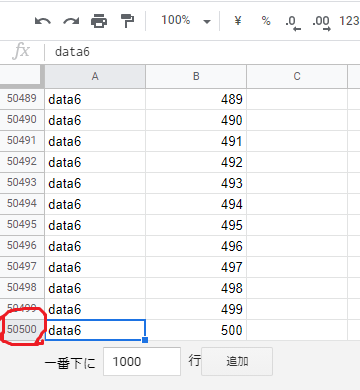The height and width of the screenshot is (390, 360).
Task: Open the 100% zoom dropdown
Action: 186,21
